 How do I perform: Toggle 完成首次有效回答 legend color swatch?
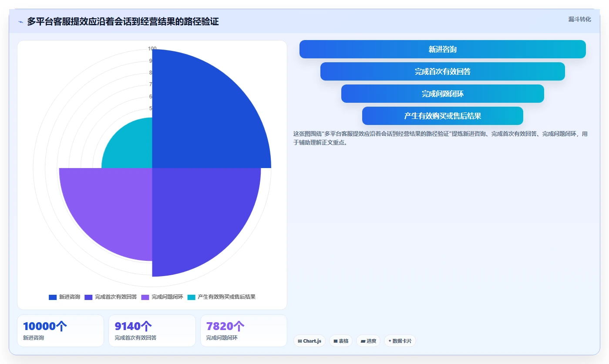[x=88, y=297]
